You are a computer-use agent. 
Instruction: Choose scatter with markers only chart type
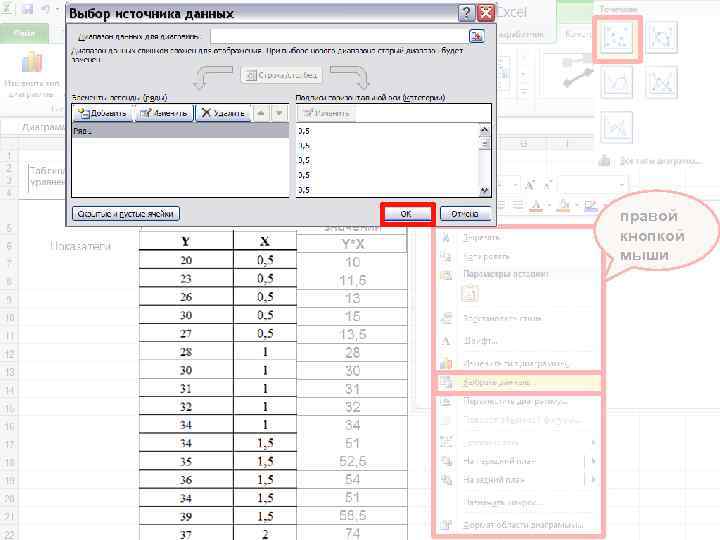pyautogui.click(x=617, y=38)
